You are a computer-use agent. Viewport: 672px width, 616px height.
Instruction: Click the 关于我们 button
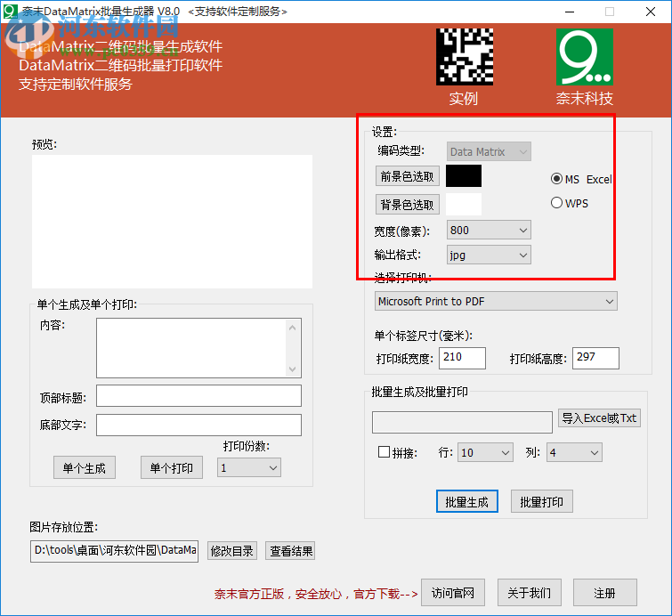530,593
